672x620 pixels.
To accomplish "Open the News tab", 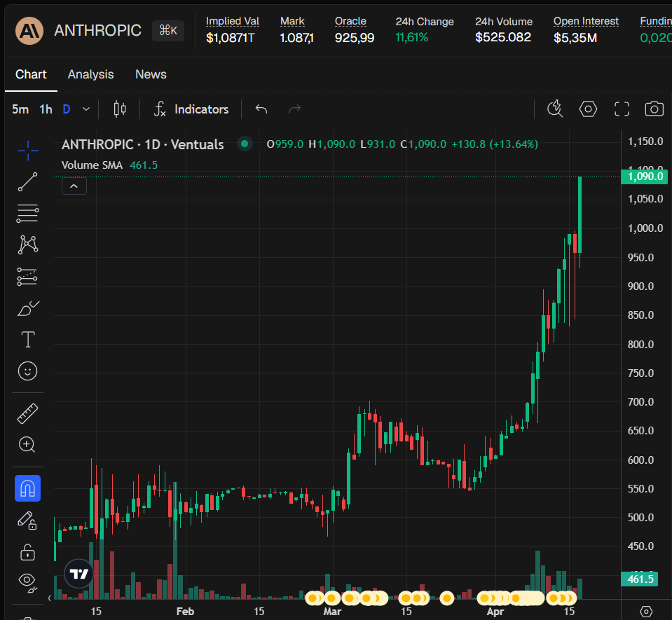I will [151, 74].
